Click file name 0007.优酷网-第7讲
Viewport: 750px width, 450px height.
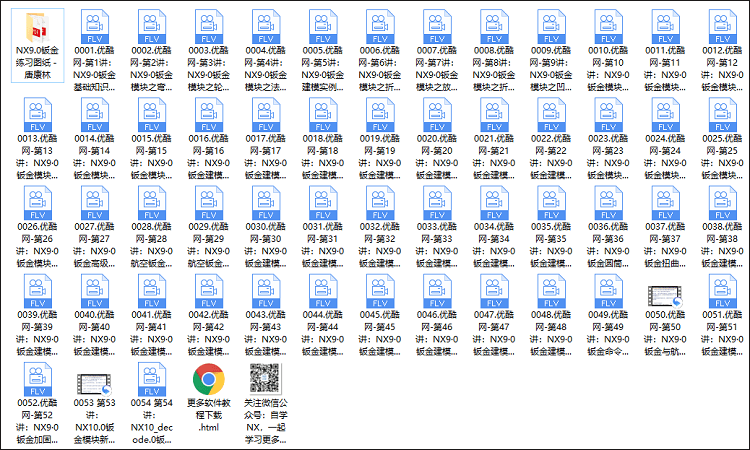(437, 68)
